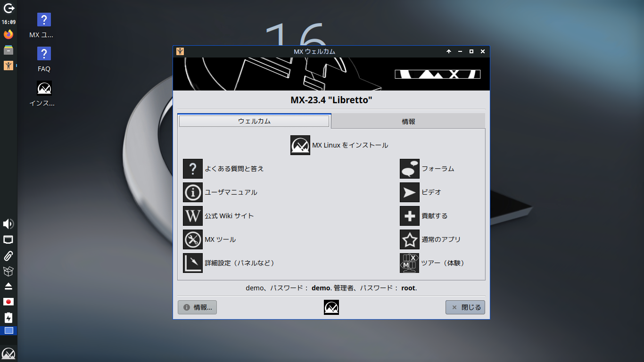This screenshot has width=644, height=362.
Task: Select the workspace pager in the panel
Action: (8, 330)
